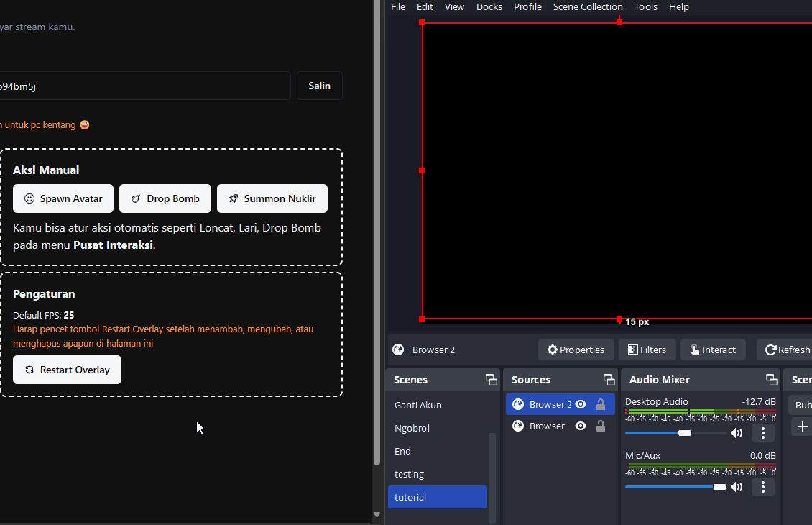Open Mic/Aux three-dot options menu
Image resolution: width=812 pixels, height=525 pixels.
762,487
